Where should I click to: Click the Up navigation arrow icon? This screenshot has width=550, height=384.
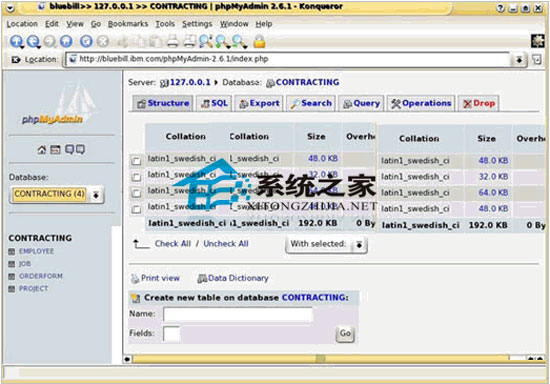16,41
